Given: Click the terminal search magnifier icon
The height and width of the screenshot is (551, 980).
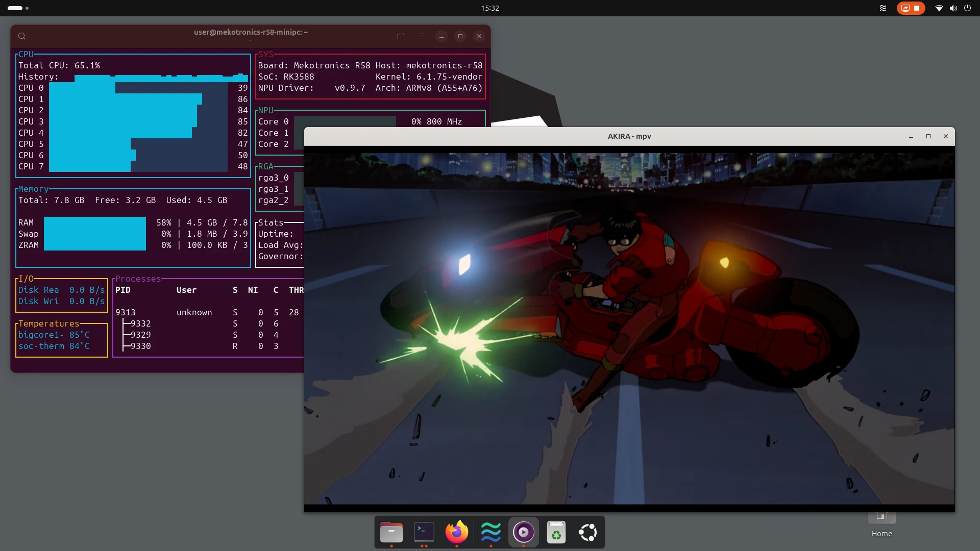Looking at the screenshot, I should [22, 36].
